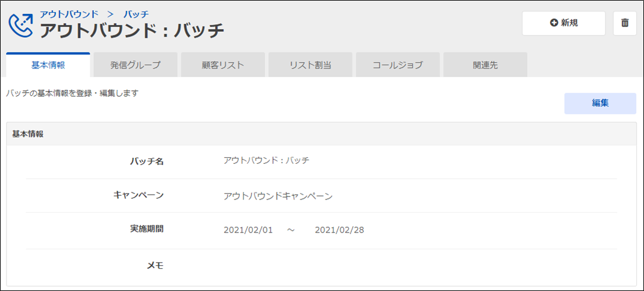This screenshot has height=291, width=644.
Task: Open the 関連先 tab
Action: [x=485, y=65]
